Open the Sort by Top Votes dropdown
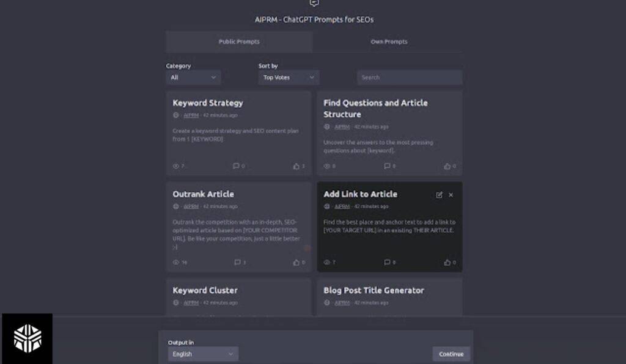Viewport: 626px width, 364px height. pos(289,78)
